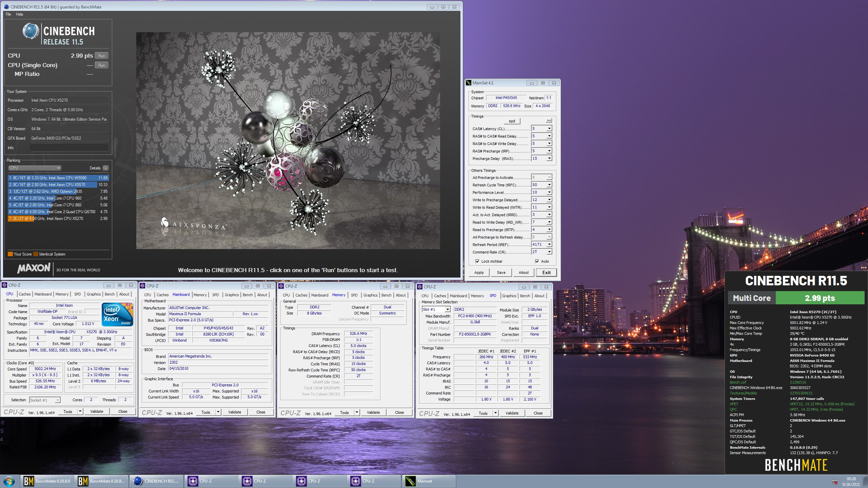
Task: Open CPU ranking category dropdown
Action: (35, 168)
